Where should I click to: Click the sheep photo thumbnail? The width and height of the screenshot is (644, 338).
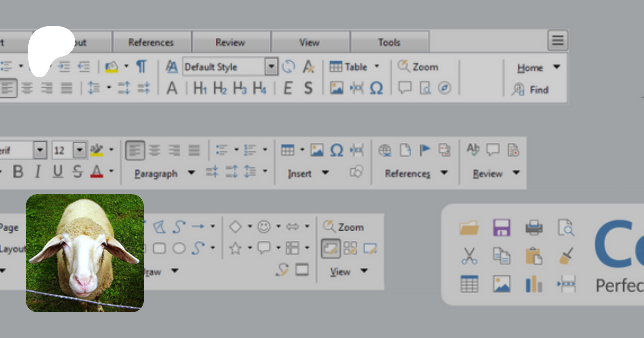85,253
